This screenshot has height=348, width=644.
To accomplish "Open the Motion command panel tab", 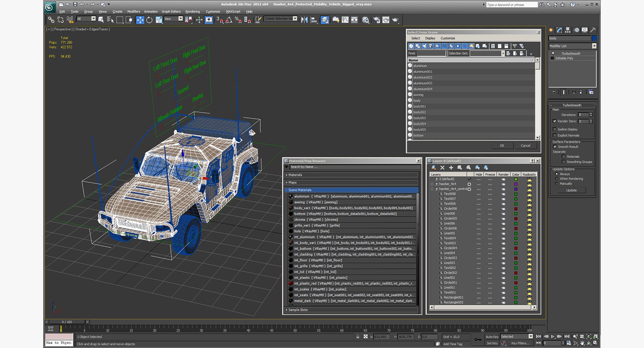I will [x=577, y=30].
